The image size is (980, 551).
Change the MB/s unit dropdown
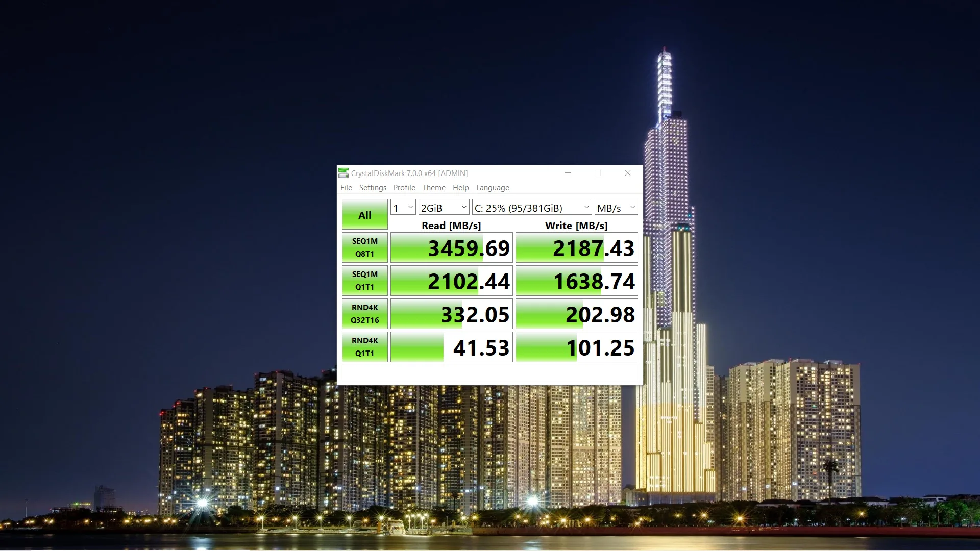pos(616,208)
